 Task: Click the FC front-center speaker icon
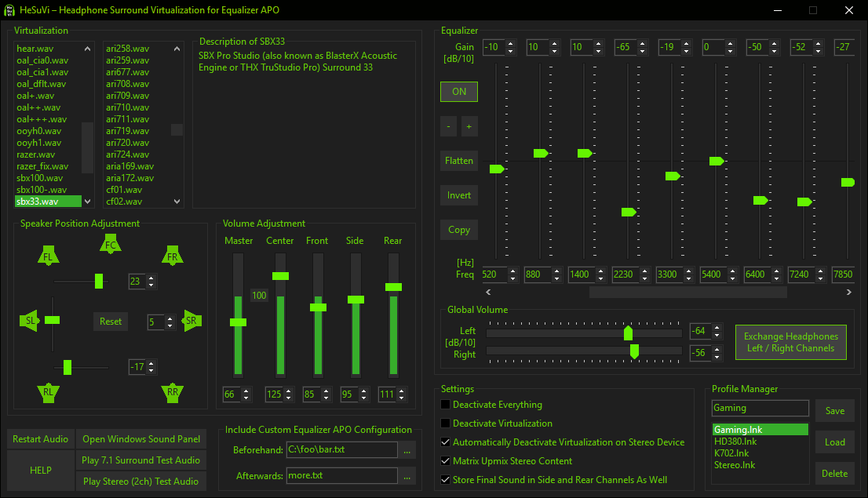[x=111, y=244]
